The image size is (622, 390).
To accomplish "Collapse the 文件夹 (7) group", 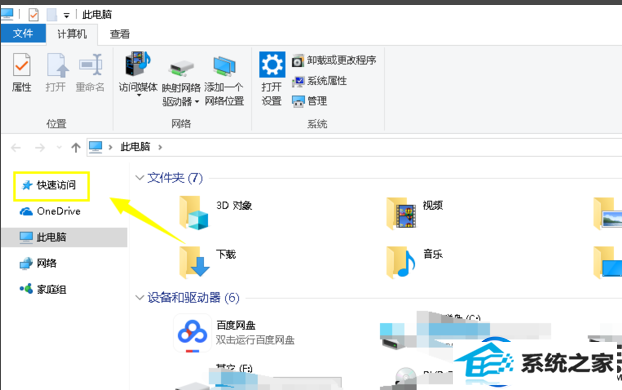I will click(x=139, y=178).
